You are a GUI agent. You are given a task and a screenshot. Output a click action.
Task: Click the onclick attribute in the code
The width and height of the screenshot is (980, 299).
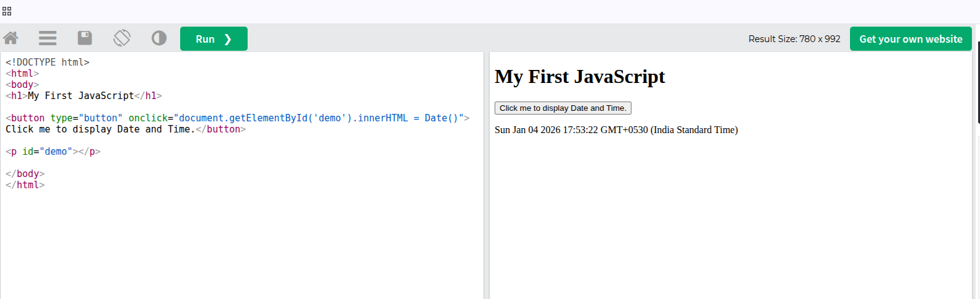click(x=148, y=118)
